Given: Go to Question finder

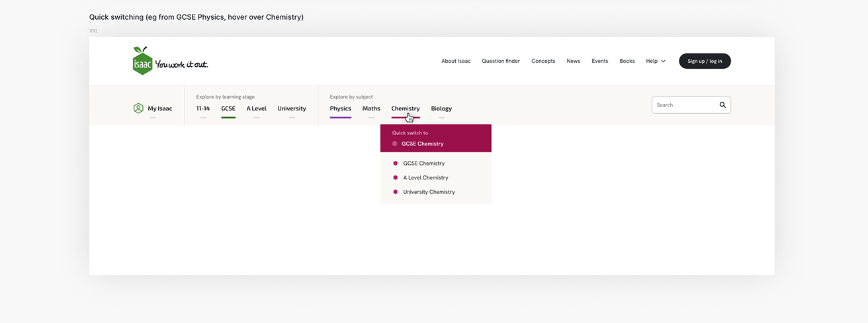Looking at the screenshot, I should click(x=501, y=61).
